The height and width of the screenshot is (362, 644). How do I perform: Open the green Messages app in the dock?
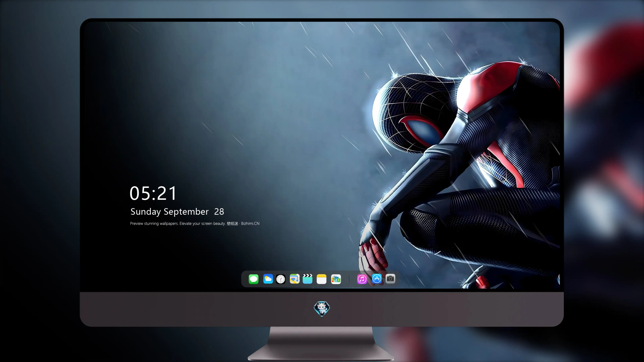coord(254,279)
